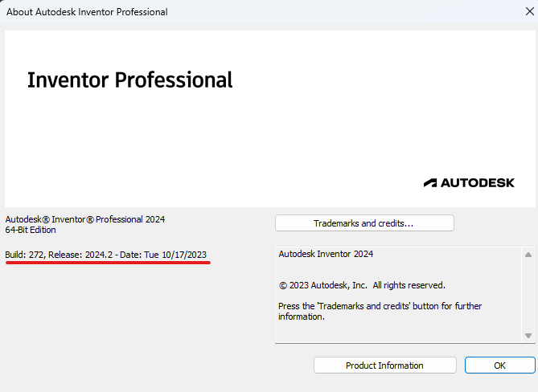Click the 'Inventor Professional' banner heading
538x392 pixels.
tap(129, 80)
